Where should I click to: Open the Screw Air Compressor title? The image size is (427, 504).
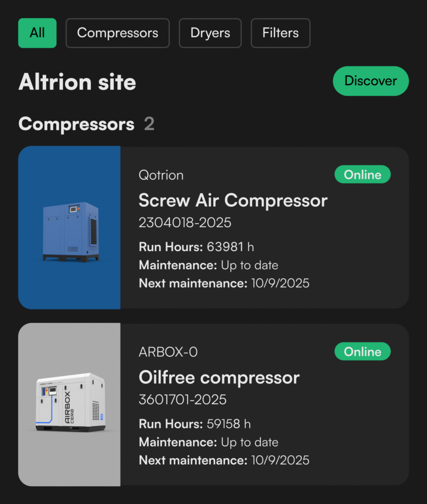click(233, 201)
